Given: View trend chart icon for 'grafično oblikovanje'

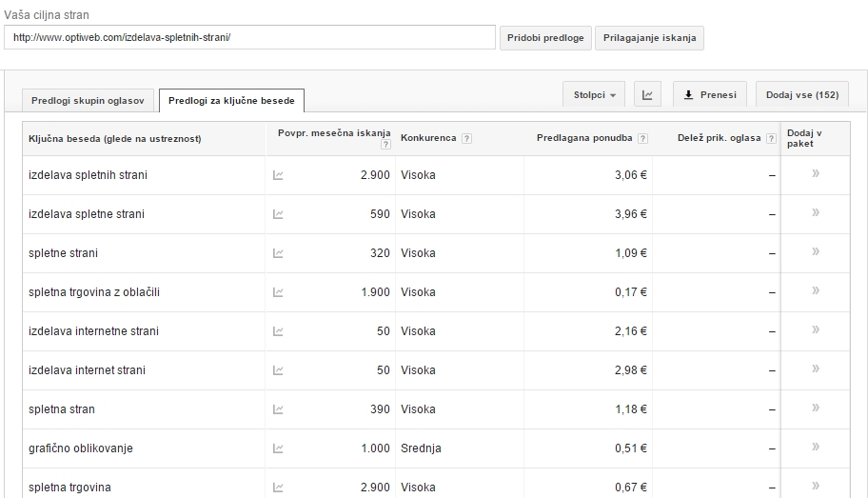Looking at the screenshot, I should coord(278,448).
